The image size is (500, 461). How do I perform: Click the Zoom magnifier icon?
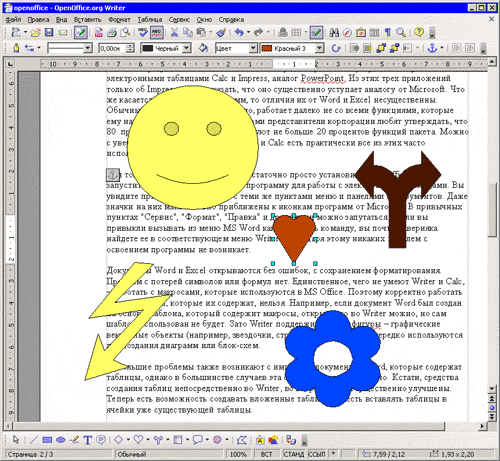click(401, 32)
